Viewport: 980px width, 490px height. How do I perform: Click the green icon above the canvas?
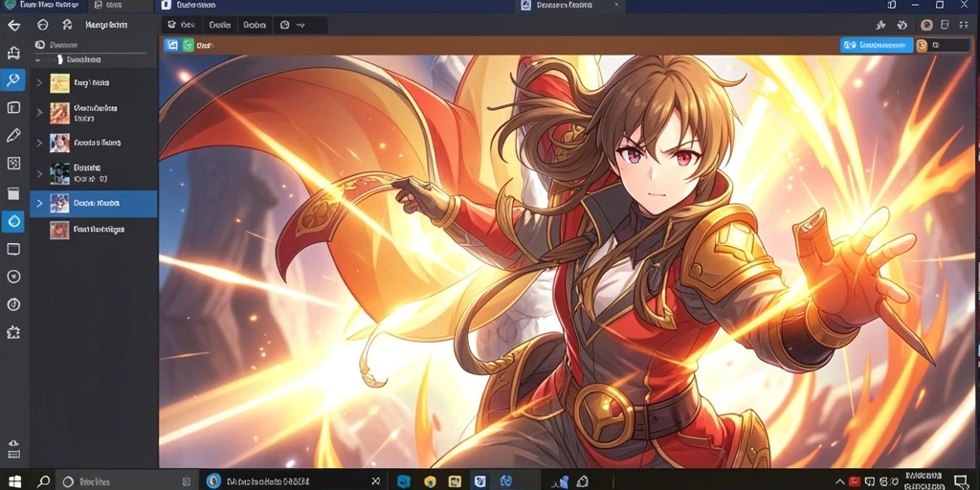[x=189, y=45]
